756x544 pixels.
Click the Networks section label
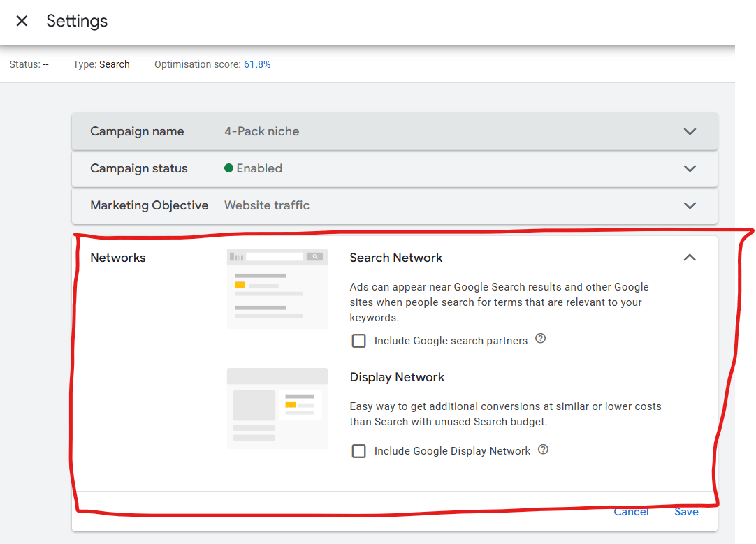(x=118, y=258)
